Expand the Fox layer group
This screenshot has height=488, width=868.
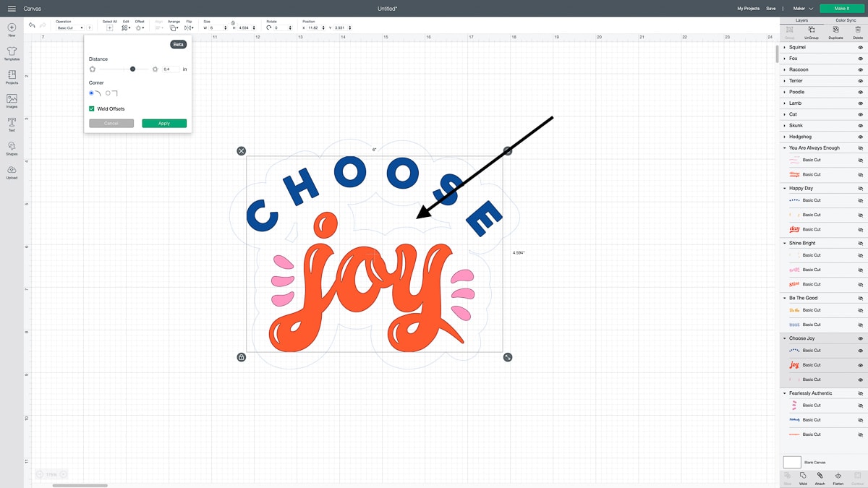pos(785,59)
